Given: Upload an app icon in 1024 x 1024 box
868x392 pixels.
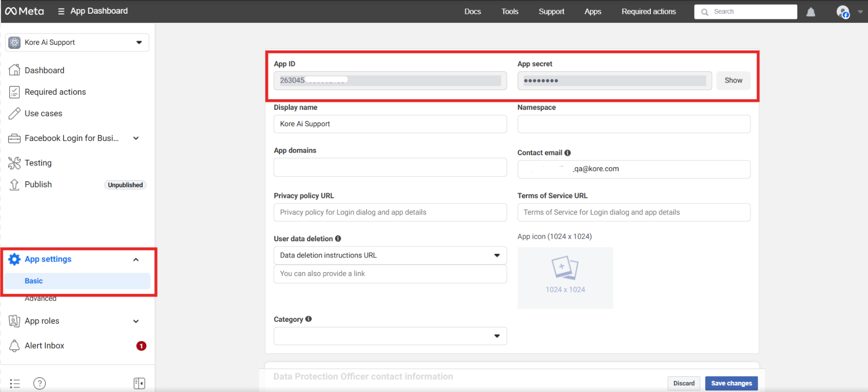Looking at the screenshot, I should tap(565, 277).
